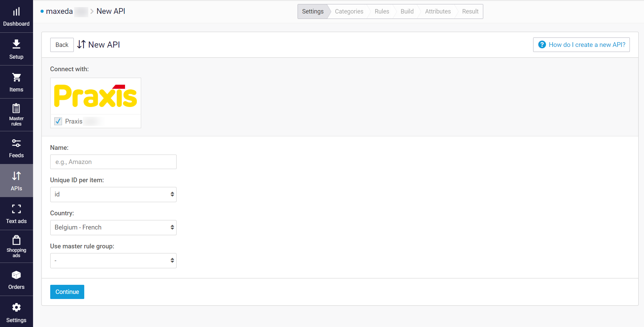This screenshot has height=327, width=644.
Task: Click the maxeda breadcrumb link
Action: (x=59, y=11)
